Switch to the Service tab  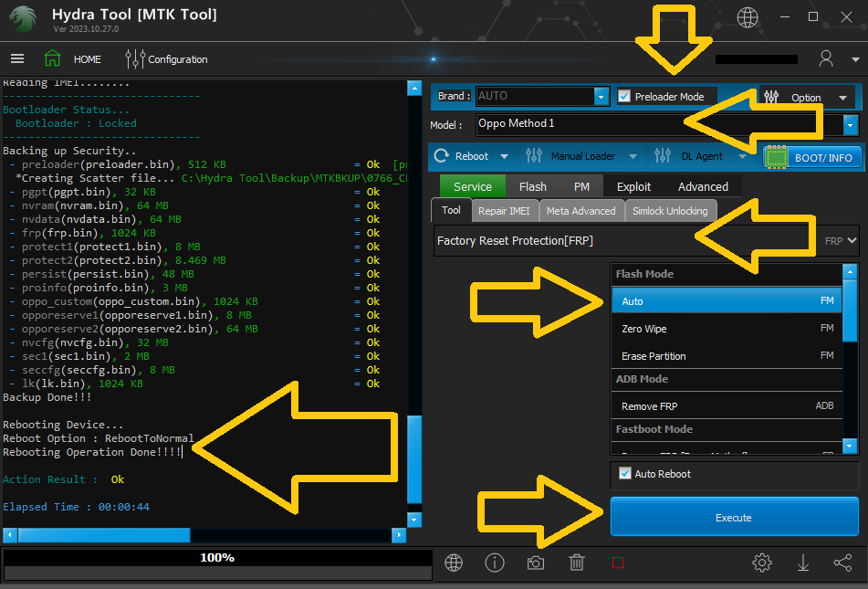472,186
